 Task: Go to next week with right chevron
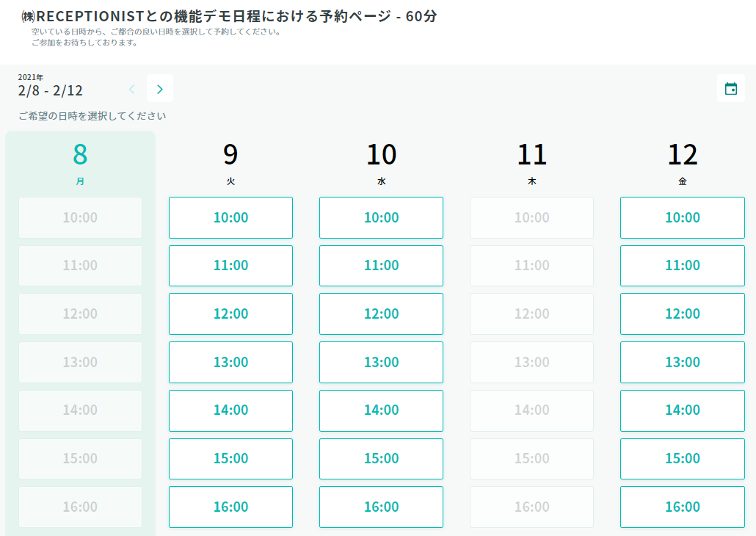pyautogui.click(x=160, y=89)
